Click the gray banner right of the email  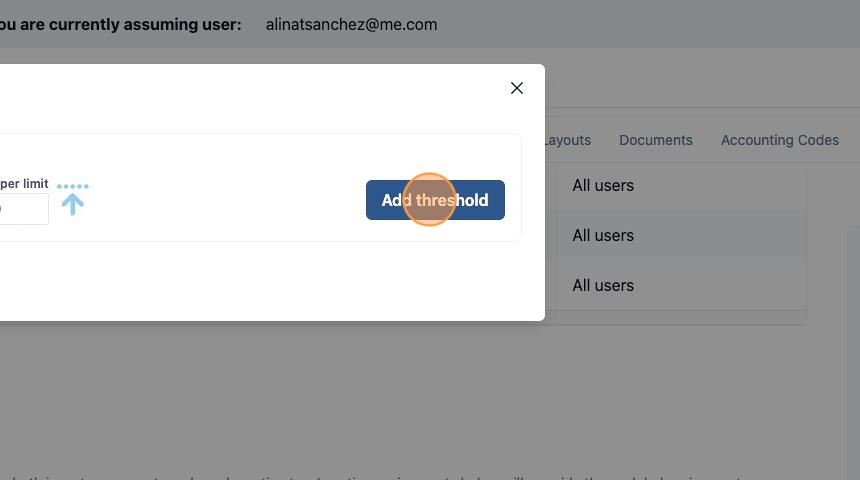point(647,24)
